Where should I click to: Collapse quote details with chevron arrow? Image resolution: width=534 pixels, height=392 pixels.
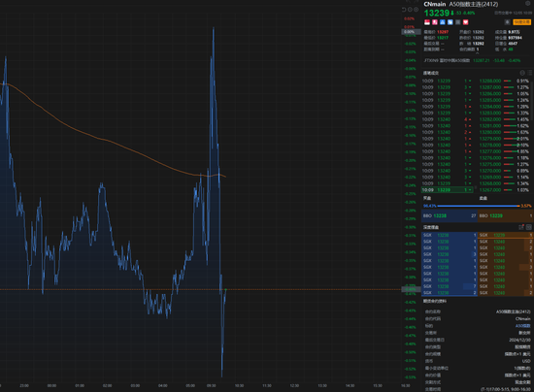[x=477, y=53]
